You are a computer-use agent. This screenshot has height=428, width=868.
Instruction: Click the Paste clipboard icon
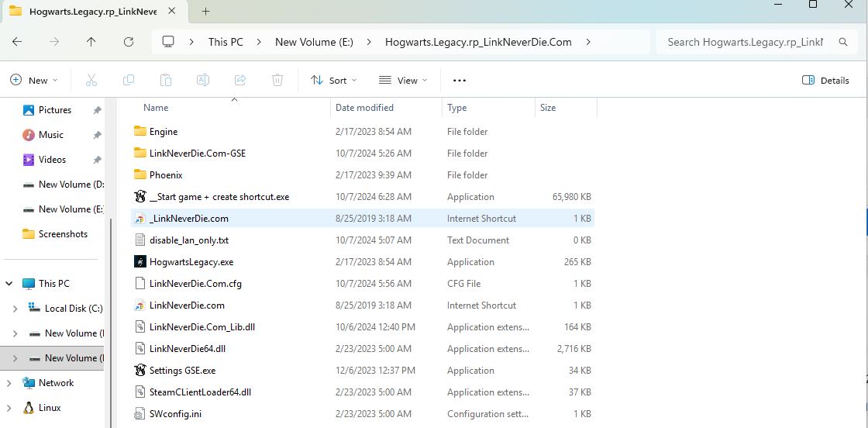166,80
